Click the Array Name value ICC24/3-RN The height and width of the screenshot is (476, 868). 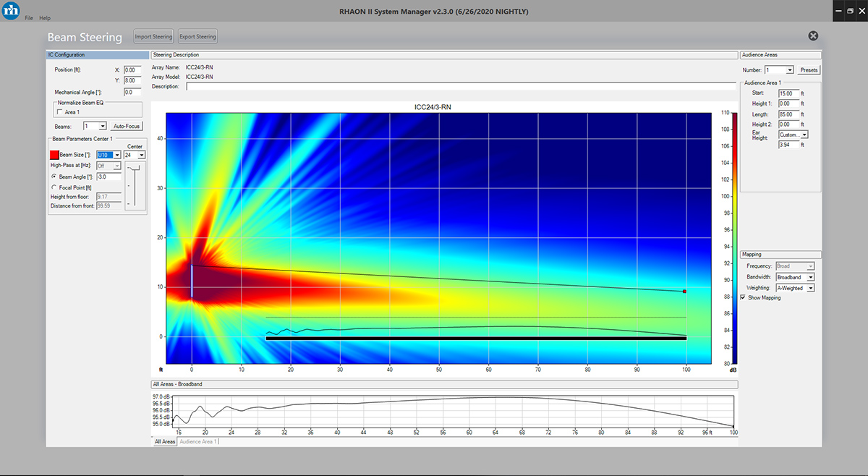(x=199, y=67)
